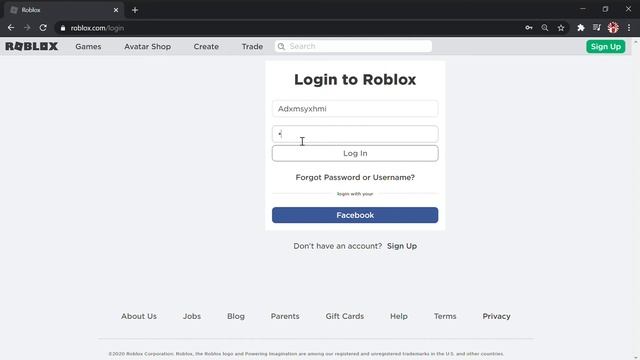Restore down the browser window

coord(605,9)
